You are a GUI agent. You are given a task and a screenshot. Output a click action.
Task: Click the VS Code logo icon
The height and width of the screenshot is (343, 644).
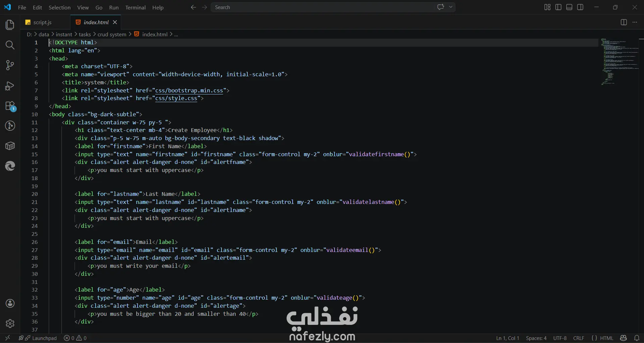pyautogui.click(x=7, y=7)
